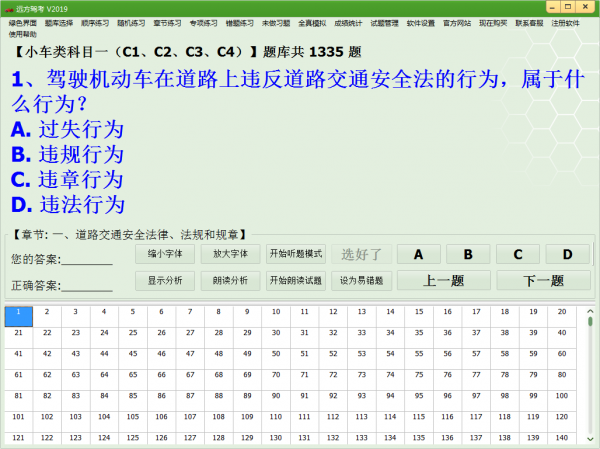
Task: Jump to question 134 in grid
Action: [x=390, y=439]
